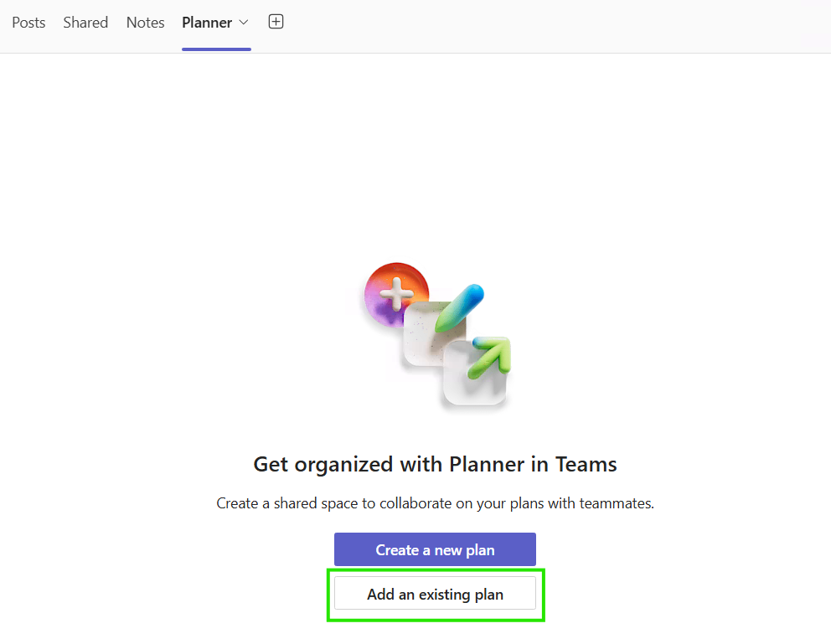Open the Notes tab
This screenshot has width=831, height=644.
145,23
